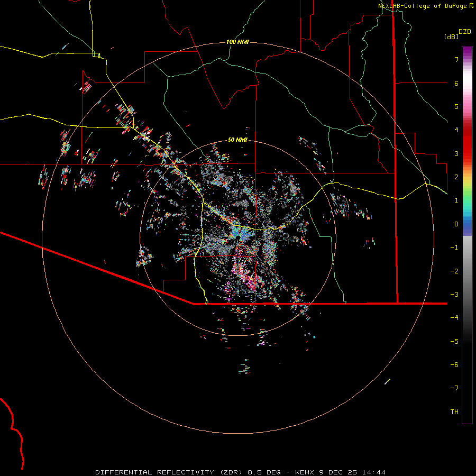Click the 50 NMI range ring label
Image resolution: width=476 pixels, height=476 pixels.
click(237, 140)
